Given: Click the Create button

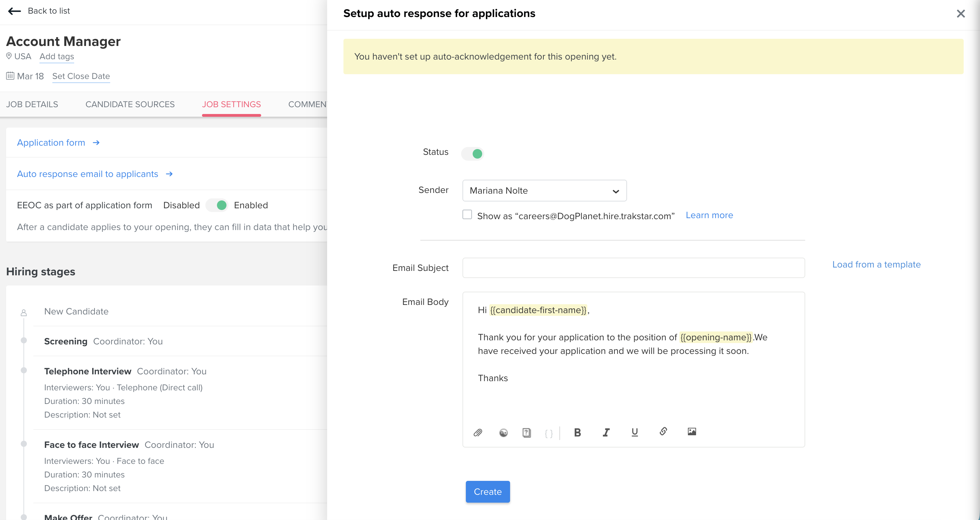Looking at the screenshot, I should (488, 491).
